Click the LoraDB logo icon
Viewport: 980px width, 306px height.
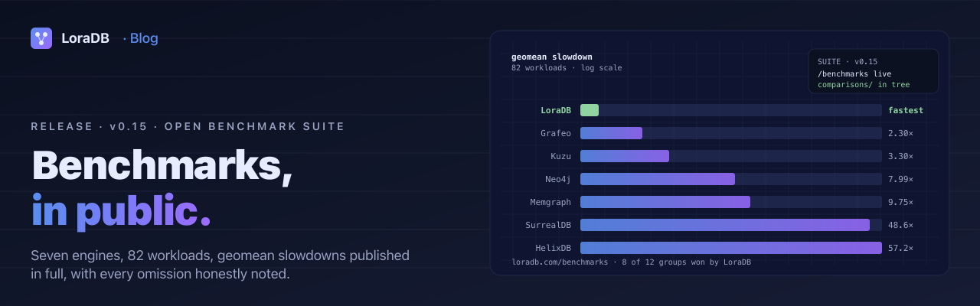(x=41, y=38)
